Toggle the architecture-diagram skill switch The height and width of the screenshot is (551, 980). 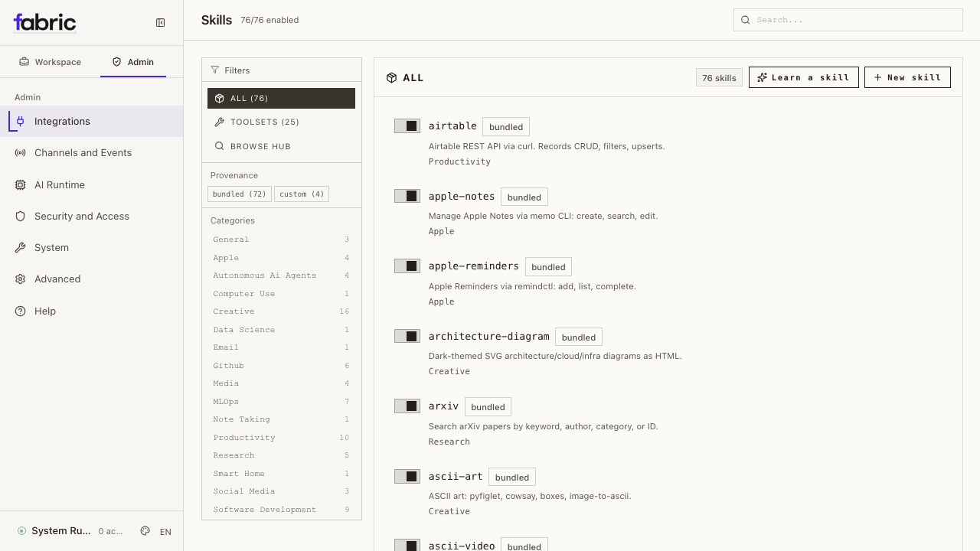(407, 336)
